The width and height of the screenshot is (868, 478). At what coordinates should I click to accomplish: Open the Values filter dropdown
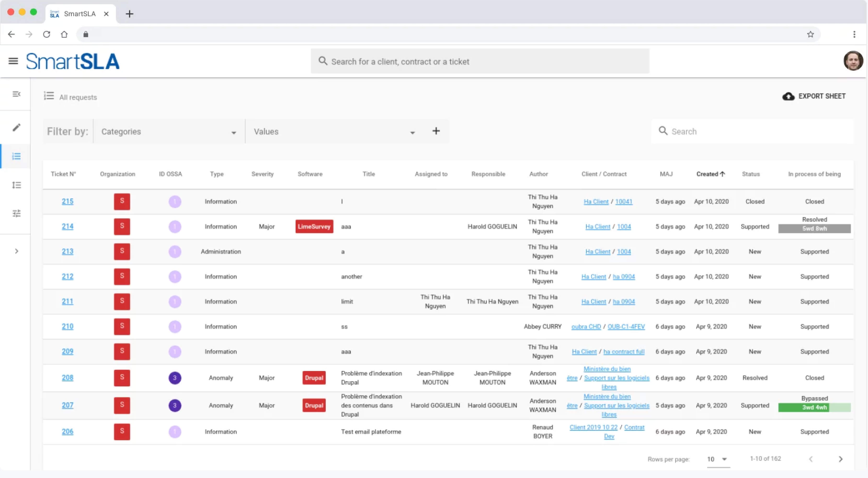[334, 132]
